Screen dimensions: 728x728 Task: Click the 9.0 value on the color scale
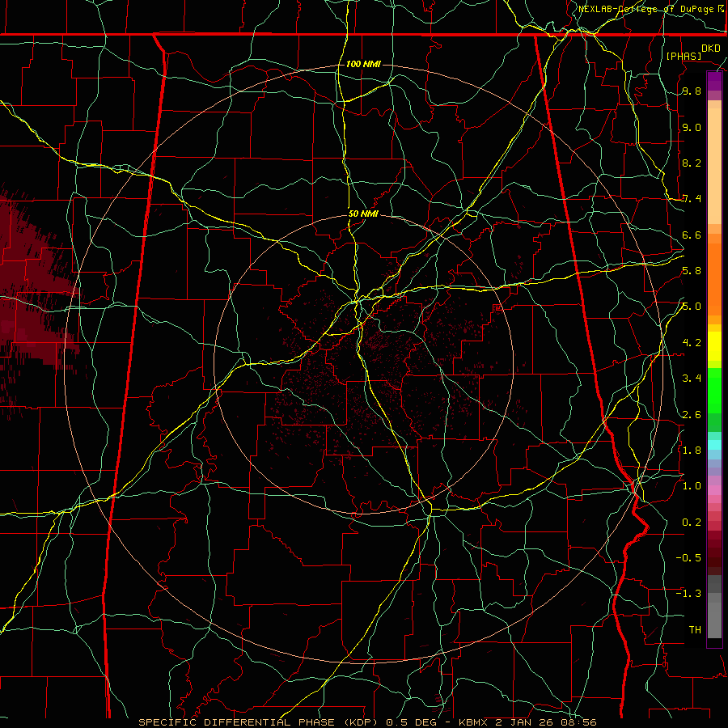pyautogui.click(x=692, y=127)
